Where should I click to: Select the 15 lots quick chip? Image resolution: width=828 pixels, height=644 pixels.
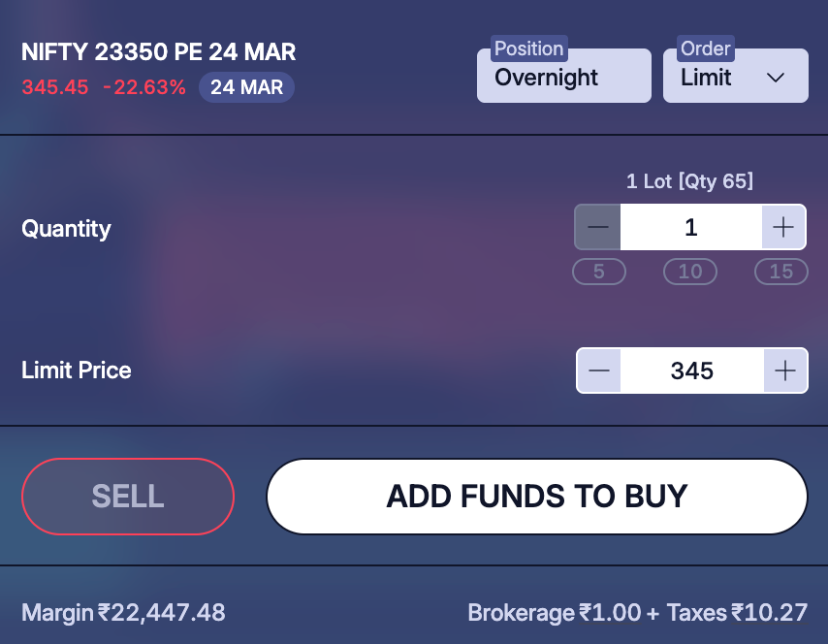pyautogui.click(x=781, y=272)
